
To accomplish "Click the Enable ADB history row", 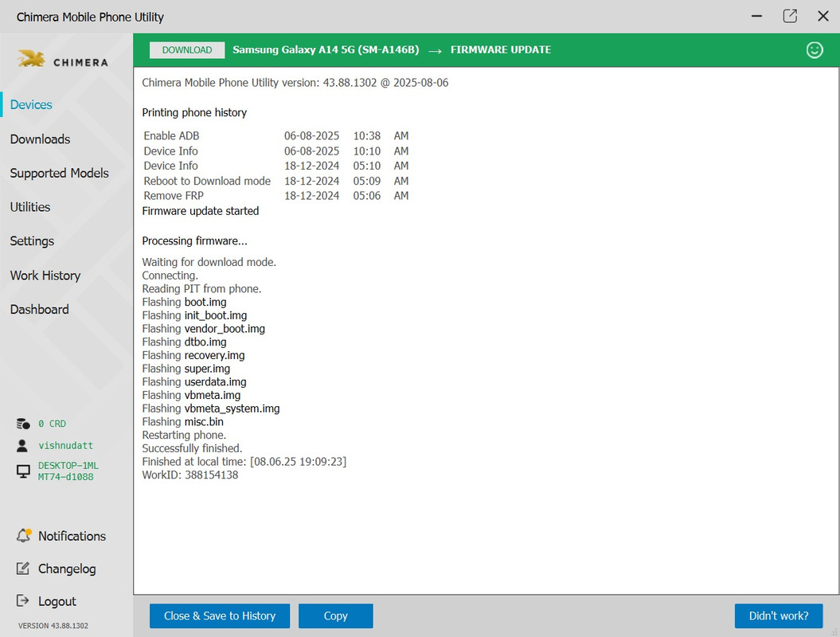I will (276, 136).
